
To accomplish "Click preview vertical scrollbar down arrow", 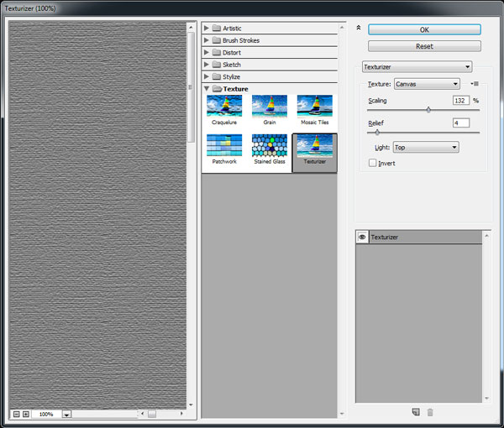I will point(191,405).
